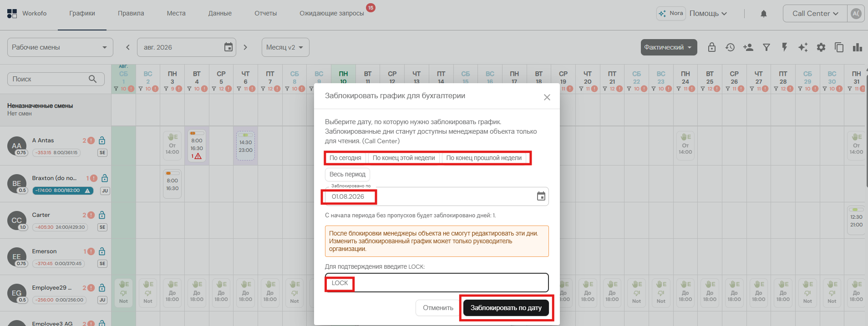The width and height of the screenshot is (868, 326).
Task: Open the schedule history icon
Action: point(730,47)
